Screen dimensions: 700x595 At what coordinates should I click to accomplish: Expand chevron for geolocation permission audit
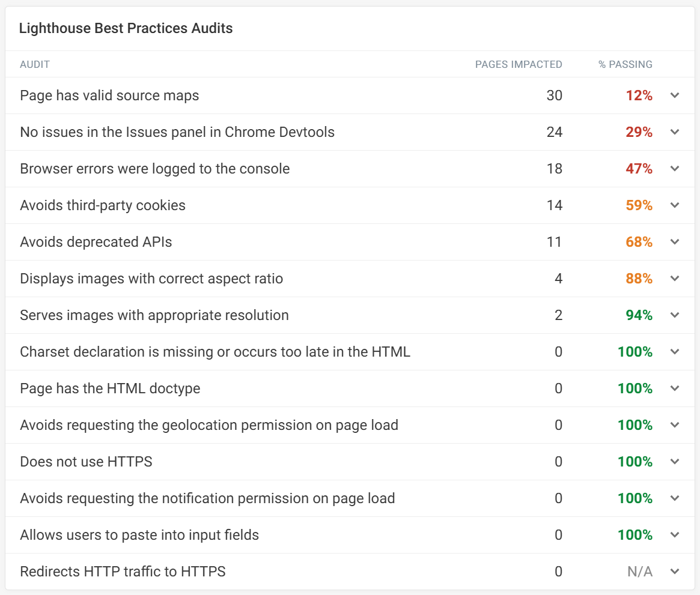click(x=675, y=424)
